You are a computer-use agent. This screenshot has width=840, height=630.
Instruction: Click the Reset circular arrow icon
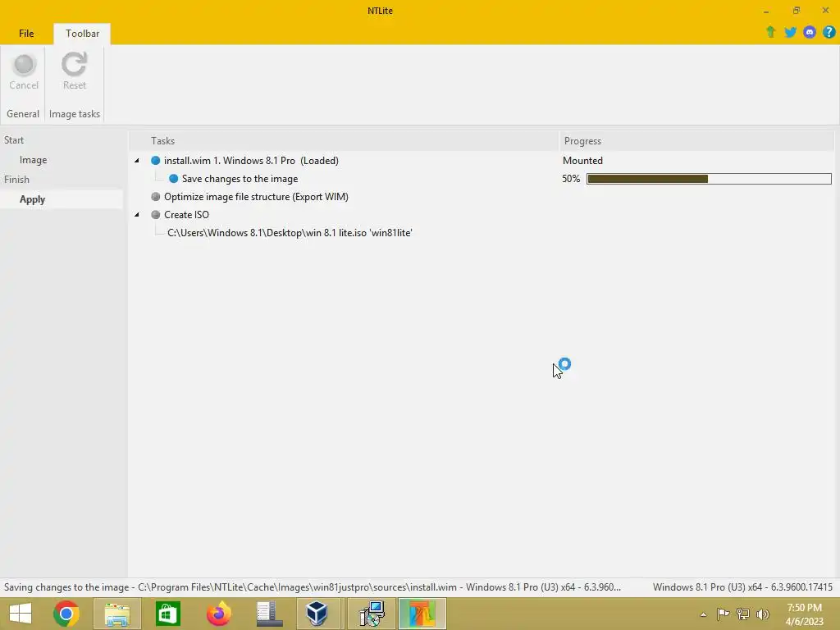tap(74, 65)
